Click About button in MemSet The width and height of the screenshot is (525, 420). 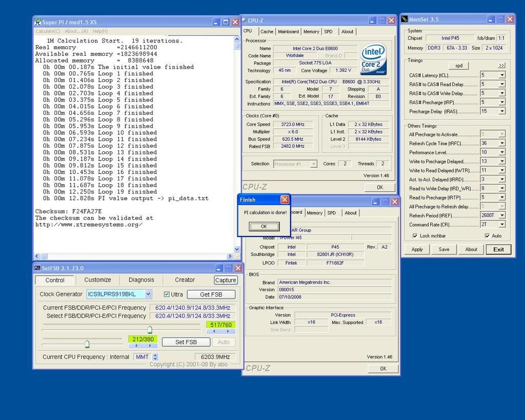pos(471,249)
